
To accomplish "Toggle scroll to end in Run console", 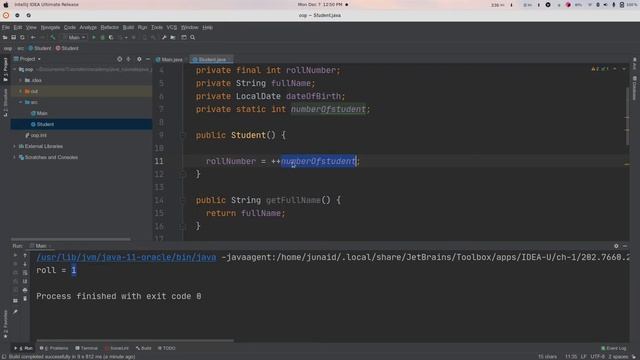I will [25, 281].
